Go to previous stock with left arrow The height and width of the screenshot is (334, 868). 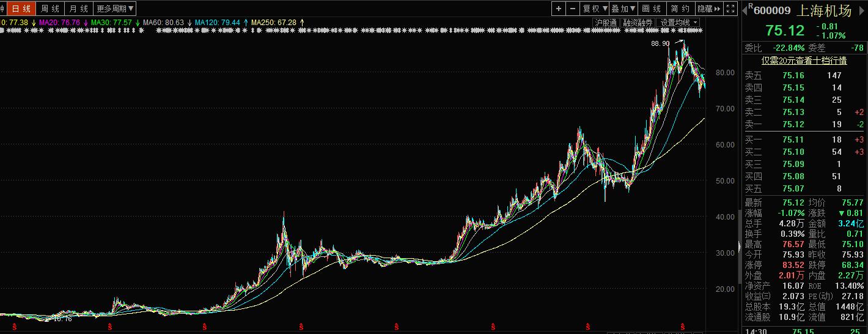point(745,11)
